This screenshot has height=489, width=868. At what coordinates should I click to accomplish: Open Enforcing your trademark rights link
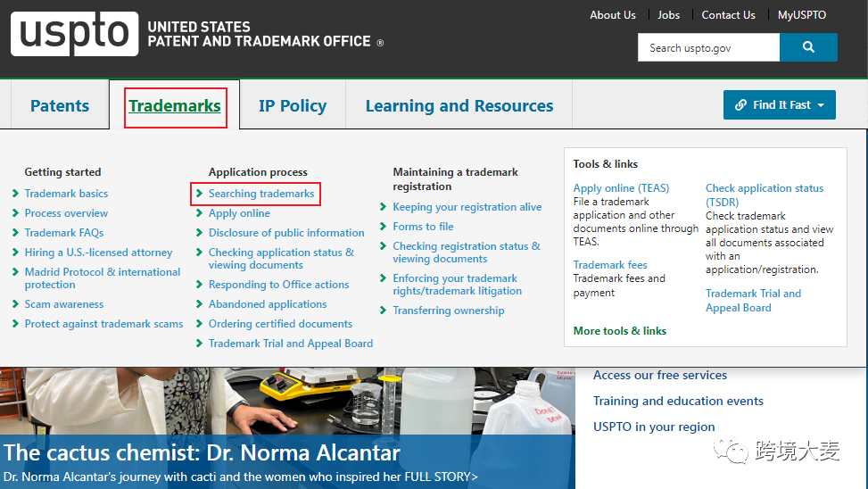coord(458,285)
